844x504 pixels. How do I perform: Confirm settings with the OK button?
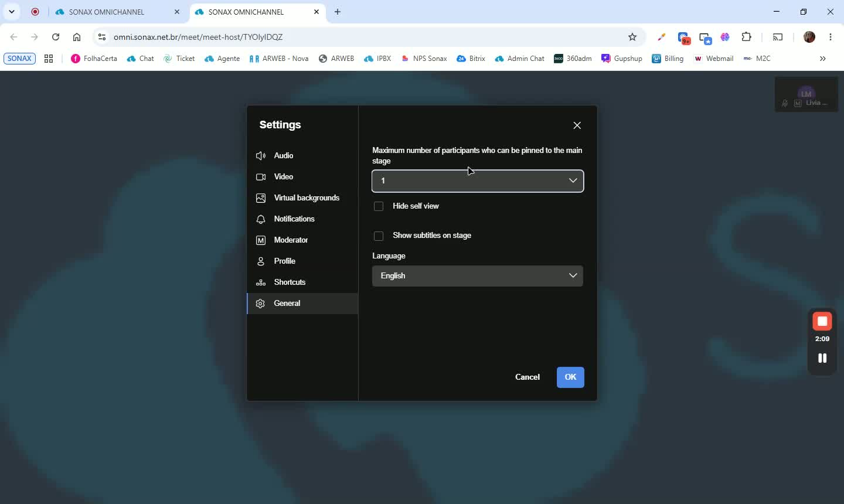tap(570, 377)
